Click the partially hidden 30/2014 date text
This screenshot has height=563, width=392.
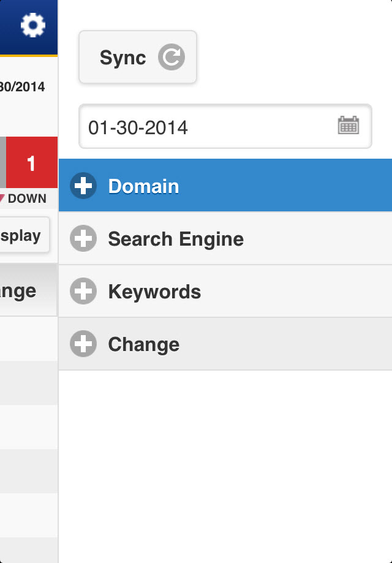tap(22, 87)
